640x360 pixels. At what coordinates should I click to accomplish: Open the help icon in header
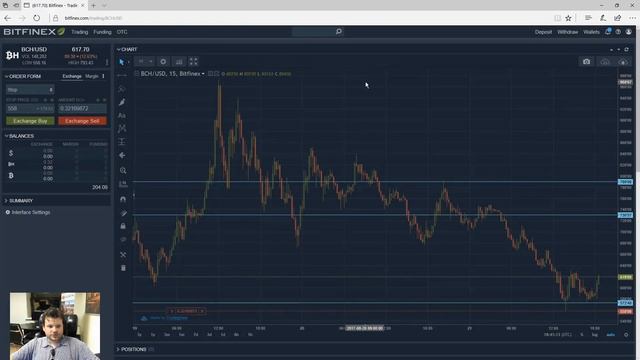click(x=618, y=32)
